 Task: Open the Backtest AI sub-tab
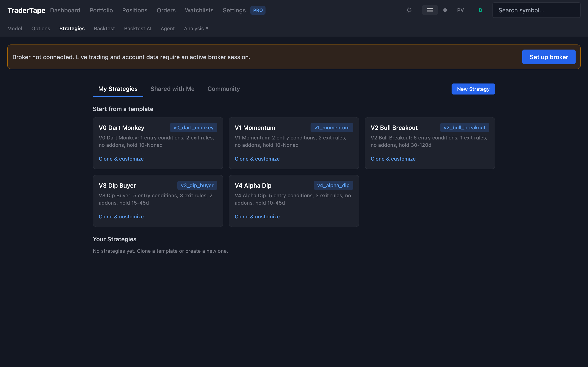[138, 29]
